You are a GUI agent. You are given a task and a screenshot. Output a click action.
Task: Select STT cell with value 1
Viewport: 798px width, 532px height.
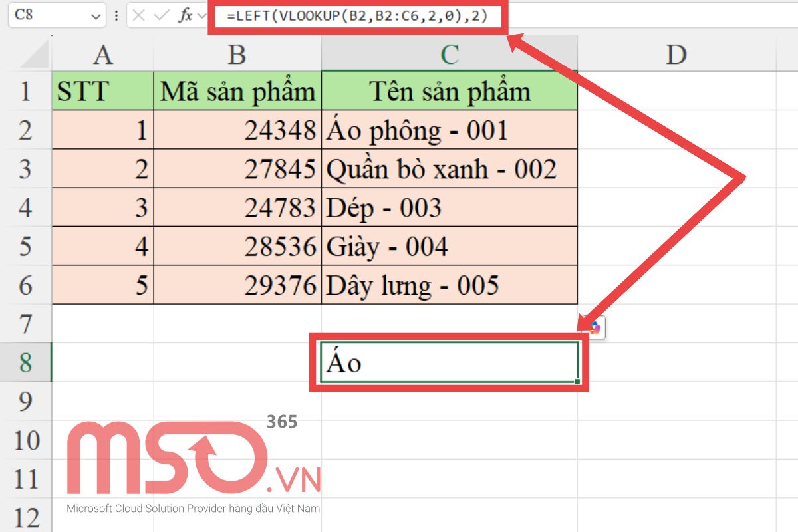tap(103, 130)
